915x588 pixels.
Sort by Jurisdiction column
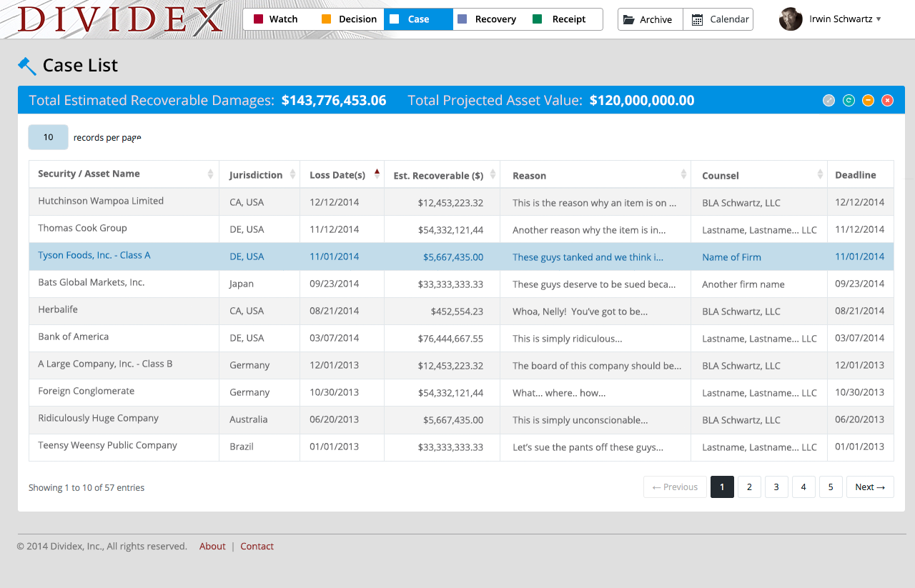coord(259,174)
